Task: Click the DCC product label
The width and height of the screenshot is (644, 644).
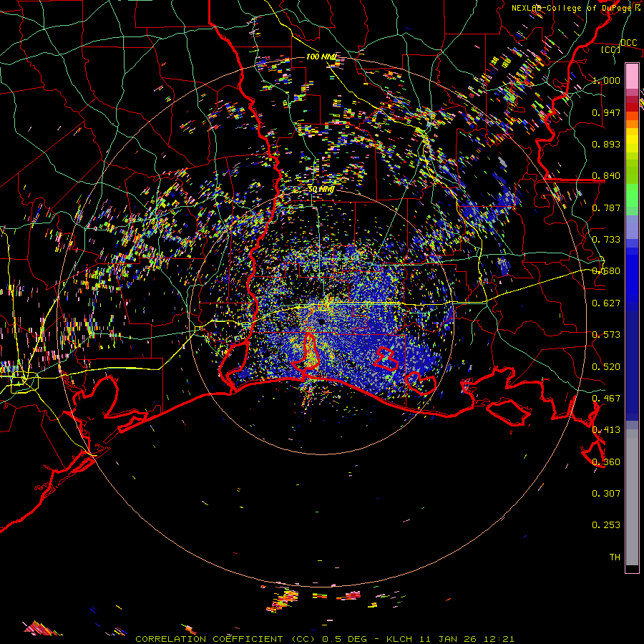Action: tap(628, 42)
